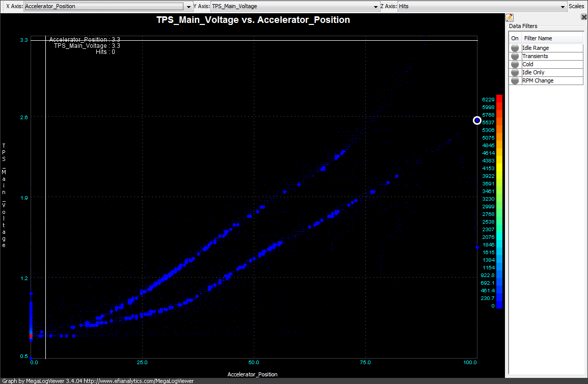Open the Z Axis Hits dropdown
Screen dimensions: 588x384
[563, 7]
